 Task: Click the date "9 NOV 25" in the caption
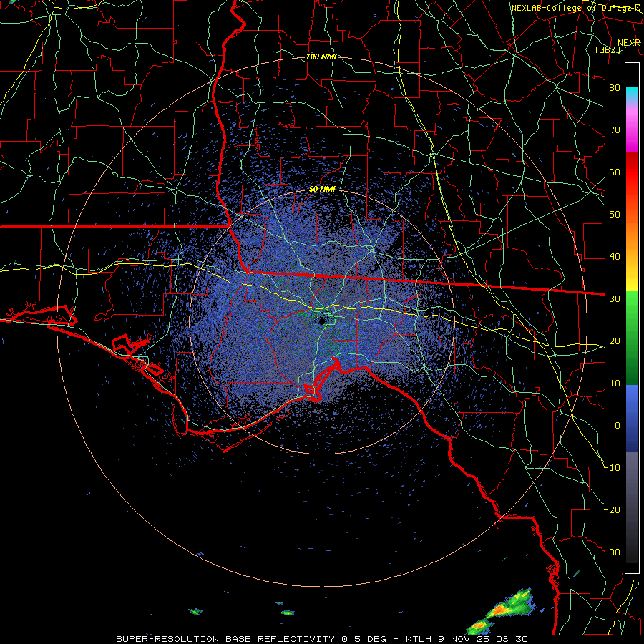point(464,639)
